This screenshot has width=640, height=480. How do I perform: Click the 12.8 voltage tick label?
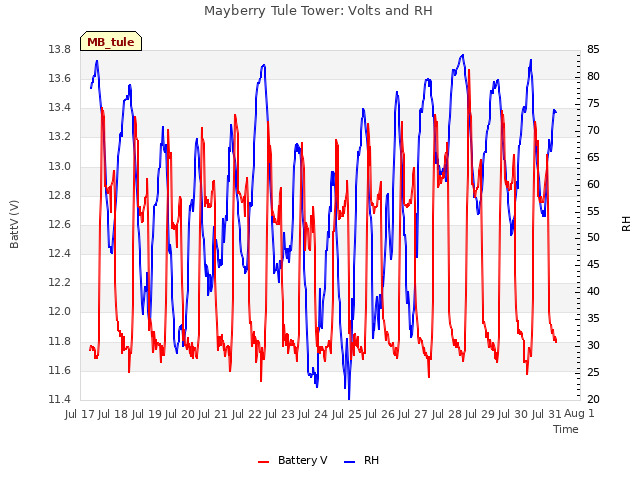(60, 196)
